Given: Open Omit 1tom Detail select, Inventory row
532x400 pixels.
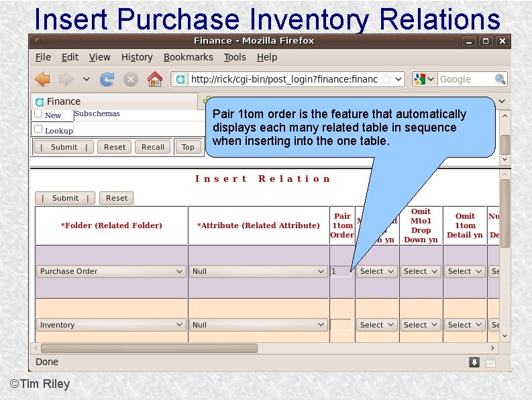Looking at the screenshot, I should 464,325.
